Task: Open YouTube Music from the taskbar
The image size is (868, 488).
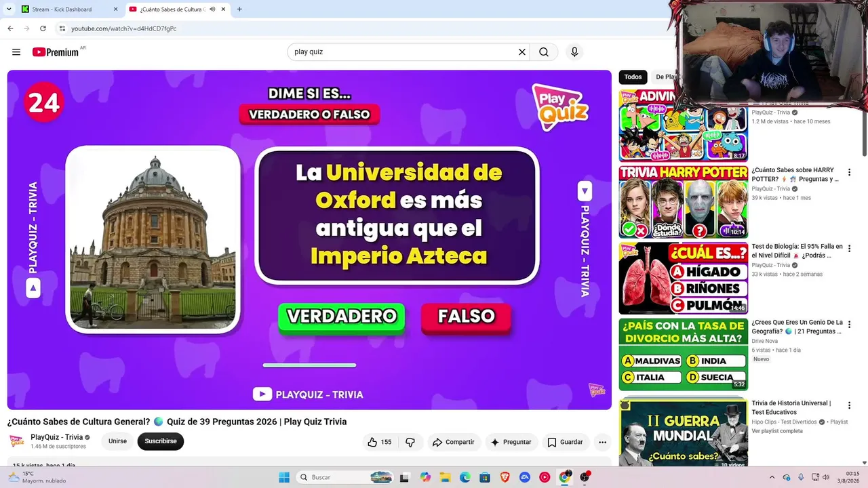Action: [545, 477]
